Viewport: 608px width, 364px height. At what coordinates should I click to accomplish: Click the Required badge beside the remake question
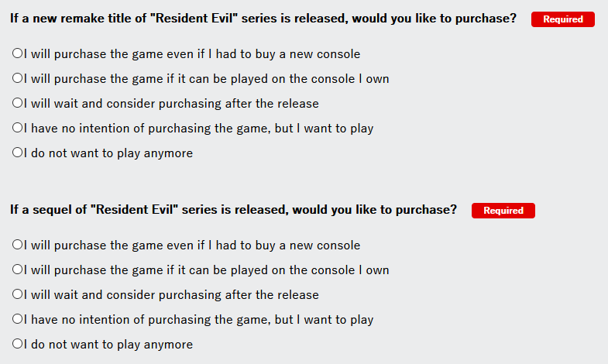click(x=562, y=19)
